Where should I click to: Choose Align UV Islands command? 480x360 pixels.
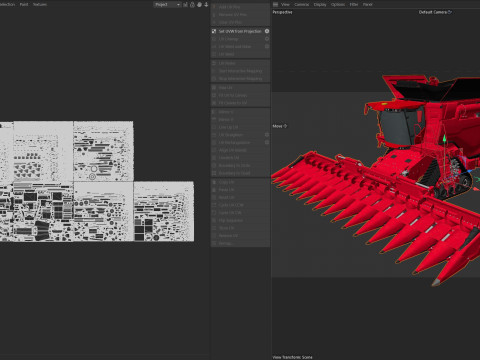point(240,150)
